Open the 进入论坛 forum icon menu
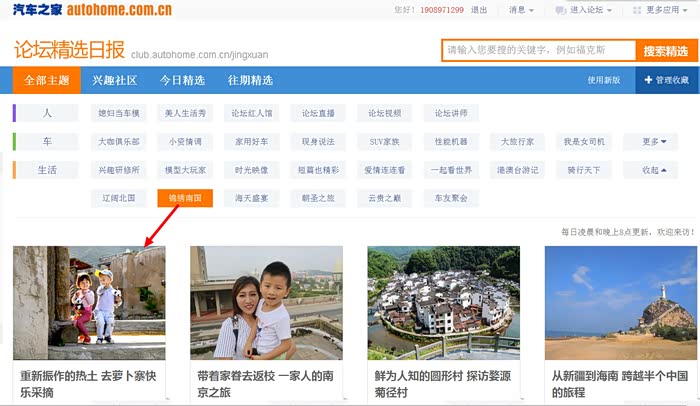The height and width of the screenshot is (406, 700). 583,10
